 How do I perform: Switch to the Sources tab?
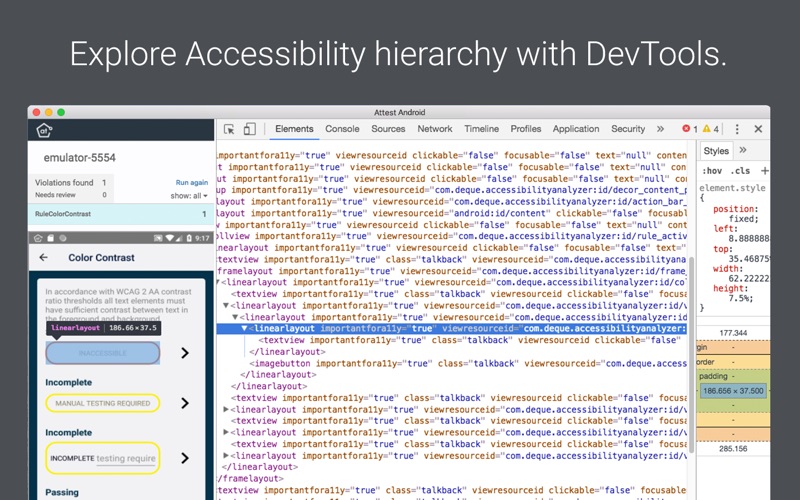(388, 129)
